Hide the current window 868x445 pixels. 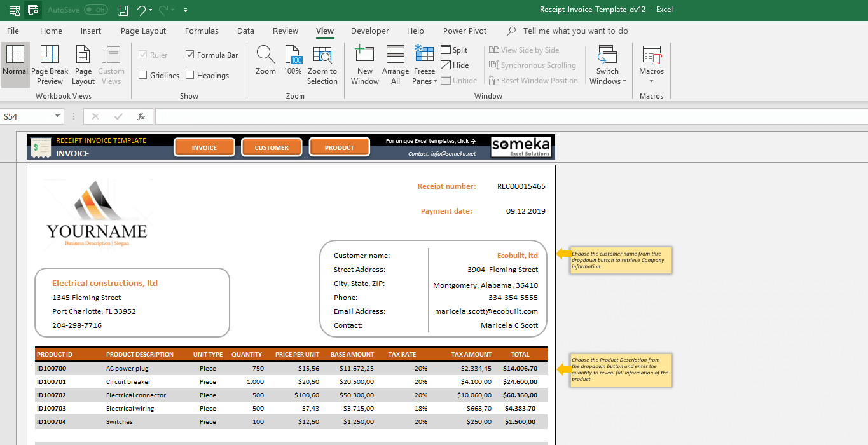click(455, 65)
